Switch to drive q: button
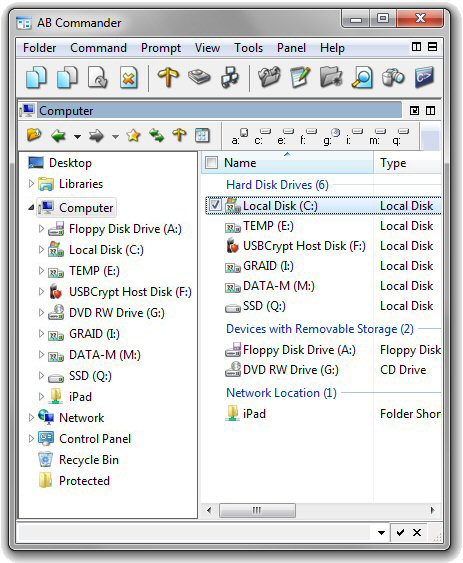This screenshot has width=463, height=563. 400,137
